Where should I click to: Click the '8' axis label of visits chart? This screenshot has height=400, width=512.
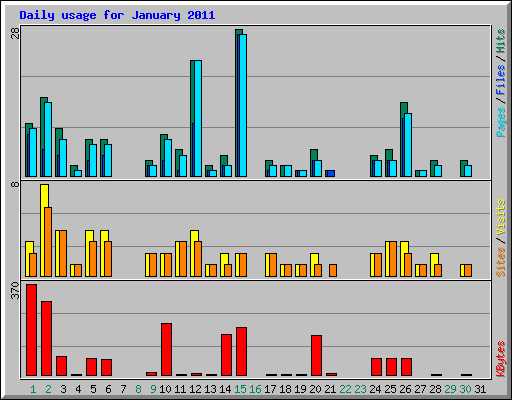15,184
